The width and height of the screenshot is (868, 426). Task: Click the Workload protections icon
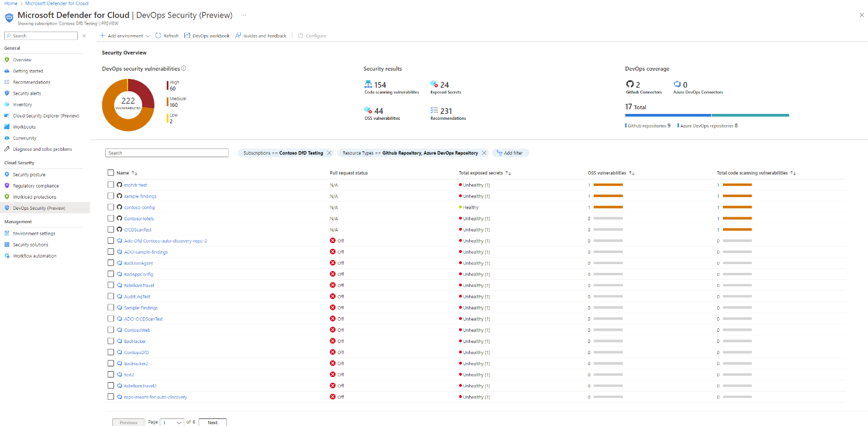tap(7, 197)
